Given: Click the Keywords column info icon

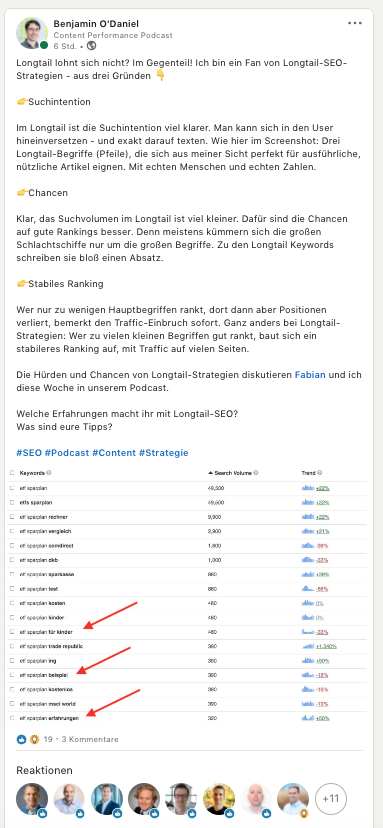Looking at the screenshot, I should (49, 473).
